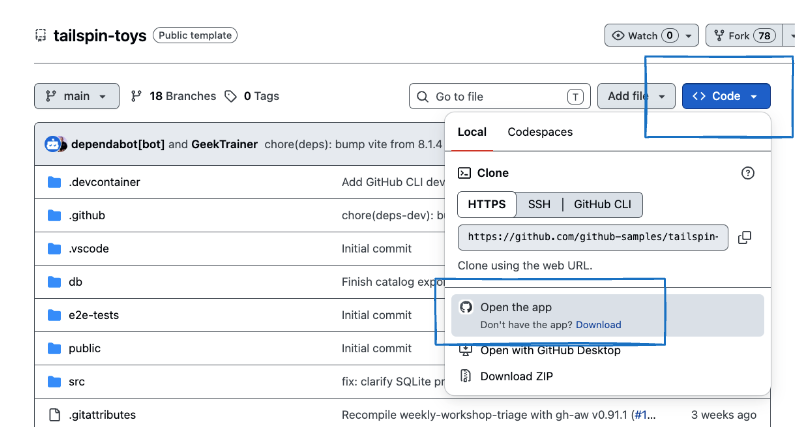Click the desktop icon beside Open with GitHub Desktop
The image size is (805, 437).
click(465, 351)
